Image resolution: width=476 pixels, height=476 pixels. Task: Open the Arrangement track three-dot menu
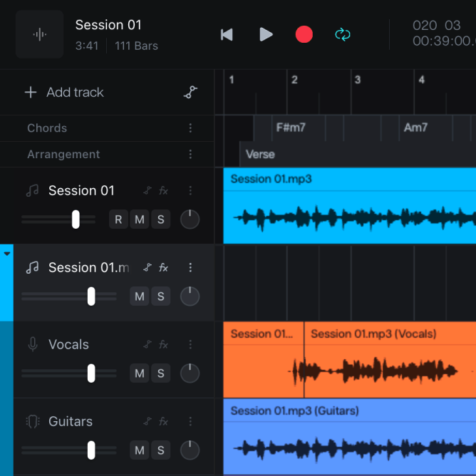(190, 154)
